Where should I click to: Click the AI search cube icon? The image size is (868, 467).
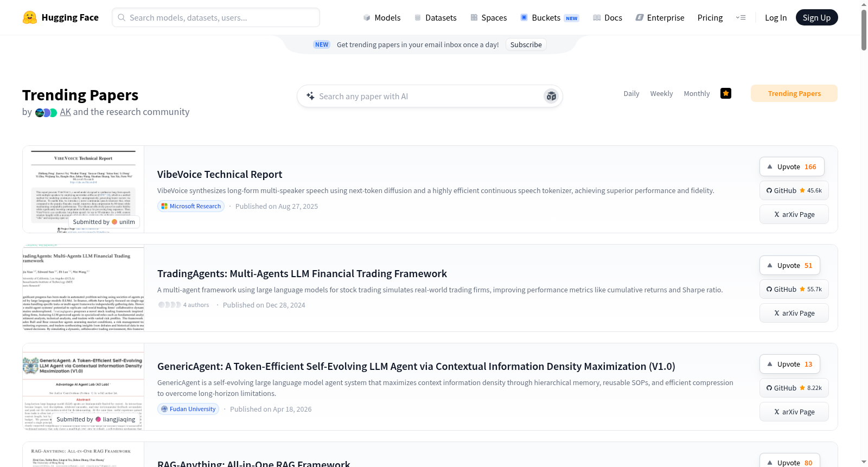551,96
